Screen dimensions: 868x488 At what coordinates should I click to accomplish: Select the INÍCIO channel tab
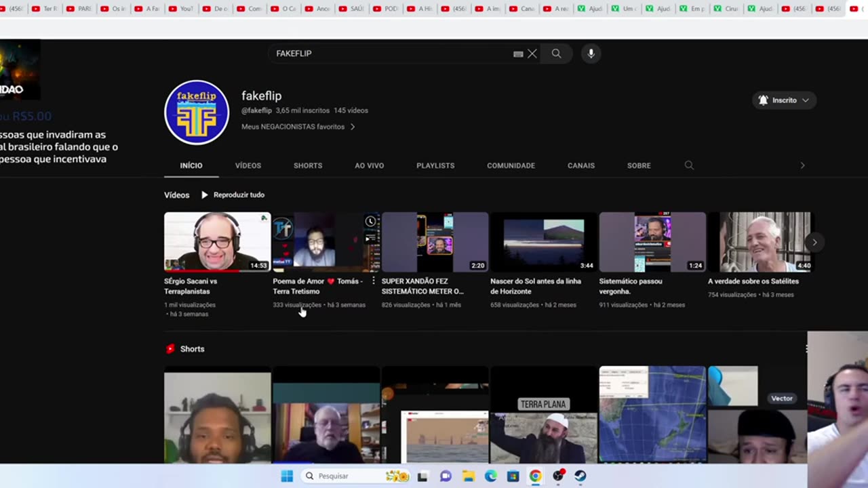[191, 165]
